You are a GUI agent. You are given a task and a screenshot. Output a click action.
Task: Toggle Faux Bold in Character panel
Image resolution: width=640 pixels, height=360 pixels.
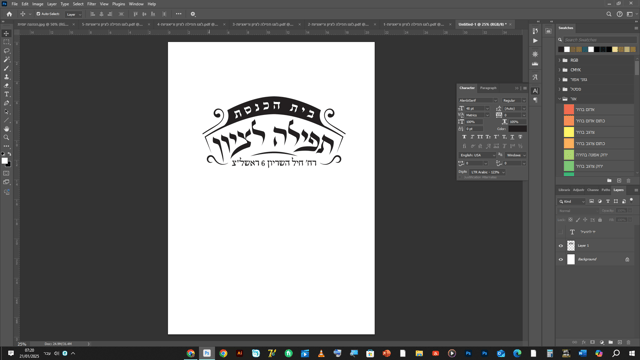(x=464, y=137)
